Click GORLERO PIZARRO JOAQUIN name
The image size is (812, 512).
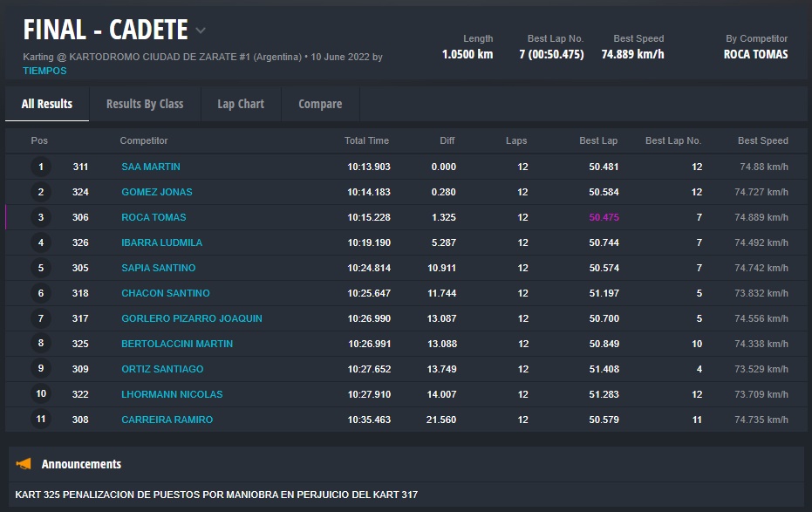click(192, 318)
